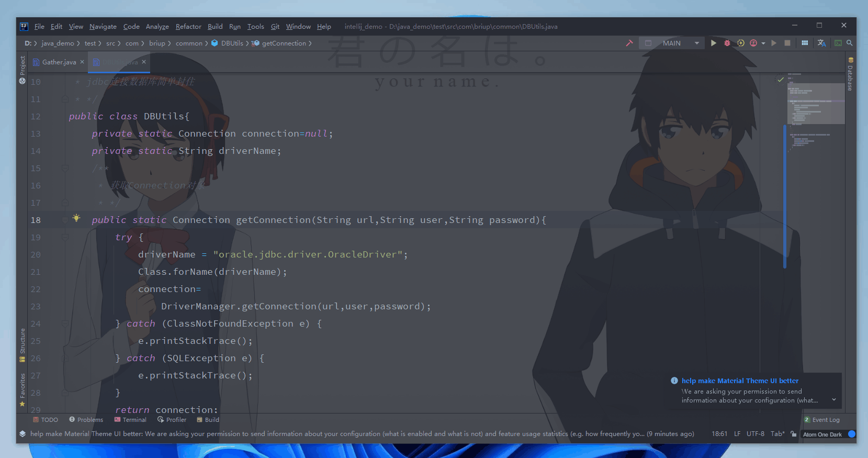
Task: Click the briup breadcrumb in navigation bar
Action: (157, 43)
